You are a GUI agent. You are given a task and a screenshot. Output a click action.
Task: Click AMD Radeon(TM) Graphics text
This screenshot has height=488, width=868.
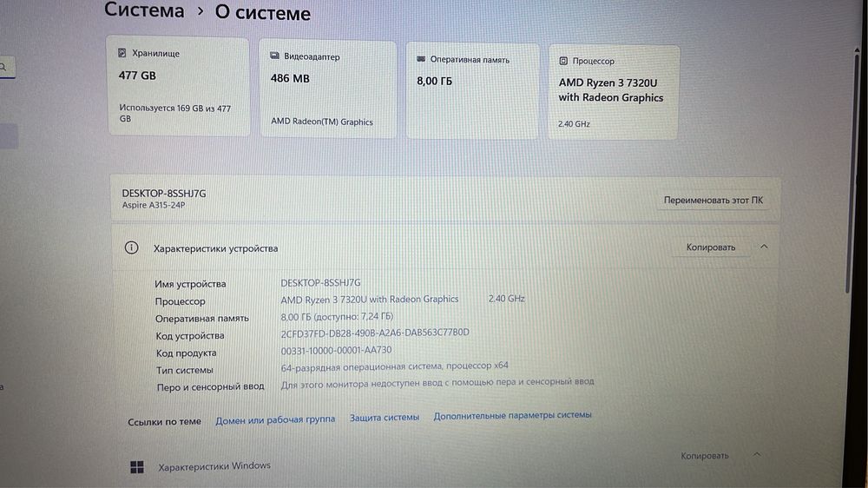[x=322, y=122]
